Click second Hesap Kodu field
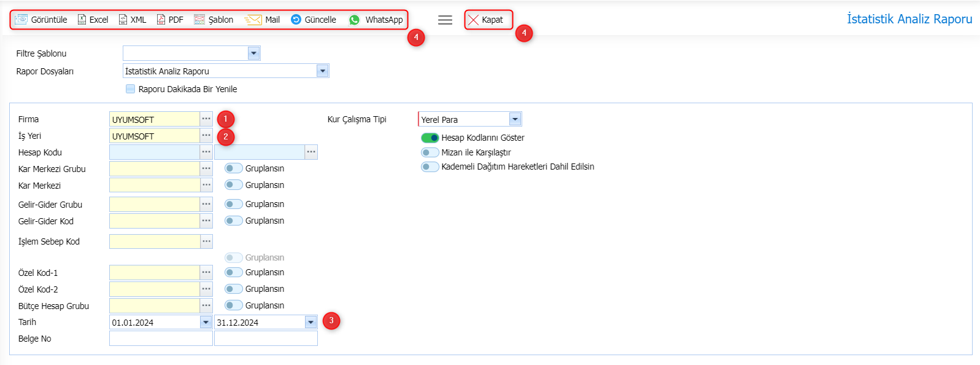The height and width of the screenshot is (365, 980). (260, 152)
